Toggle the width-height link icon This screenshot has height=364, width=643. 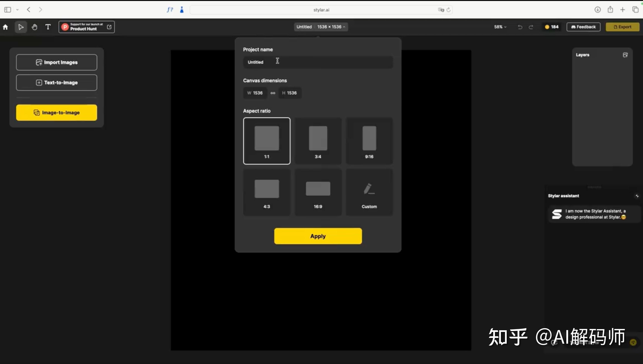tap(272, 93)
